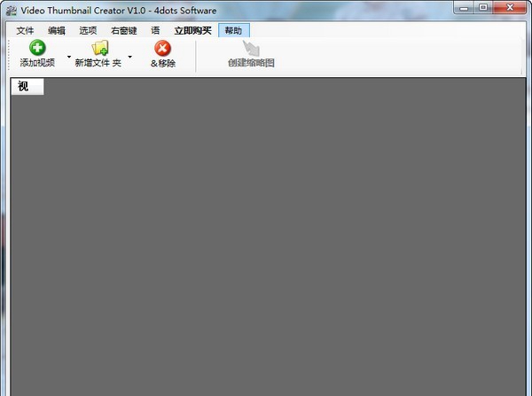Open the Options (选项) menu
Viewport: 532px width, 396px height.
pos(88,30)
